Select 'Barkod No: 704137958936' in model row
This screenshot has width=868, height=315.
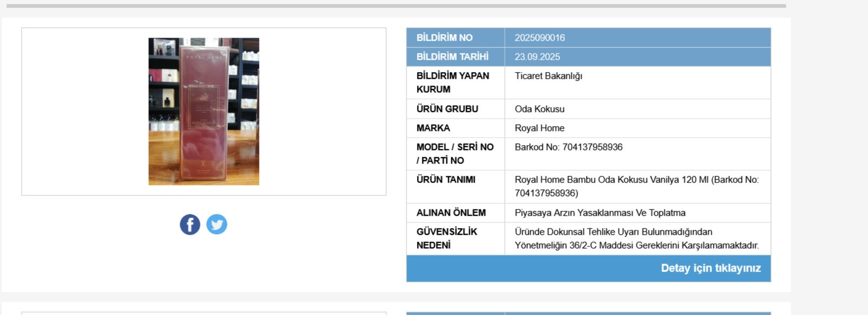pyautogui.click(x=569, y=147)
